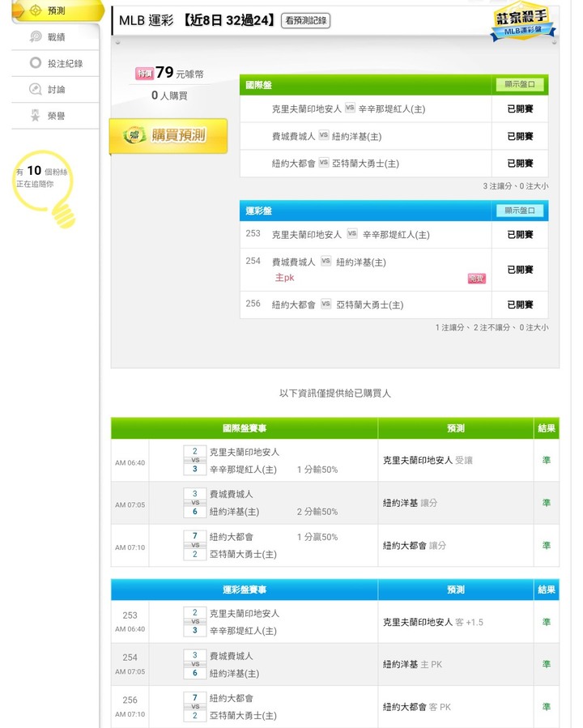Click the 7 vs 2 score box in 運彩盤賽事
This screenshot has width=583, height=728.
point(195,707)
